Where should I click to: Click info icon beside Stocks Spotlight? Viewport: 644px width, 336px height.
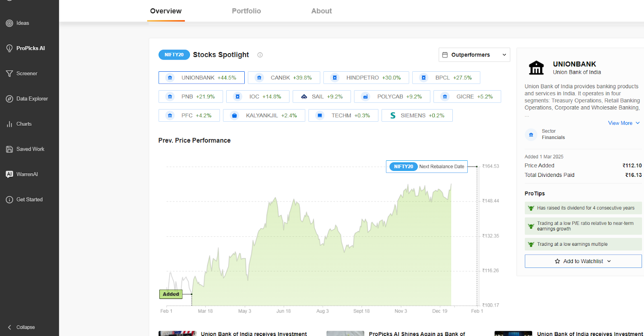coord(260,55)
